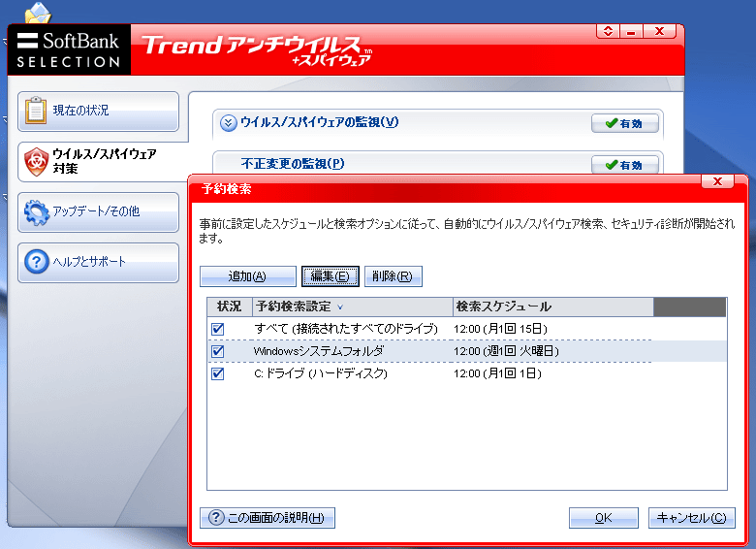Click the 12:00 (週1回 火曜日) schedule cell
Screen dimensions: 756x549
pyautogui.click(x=506, y=351)
